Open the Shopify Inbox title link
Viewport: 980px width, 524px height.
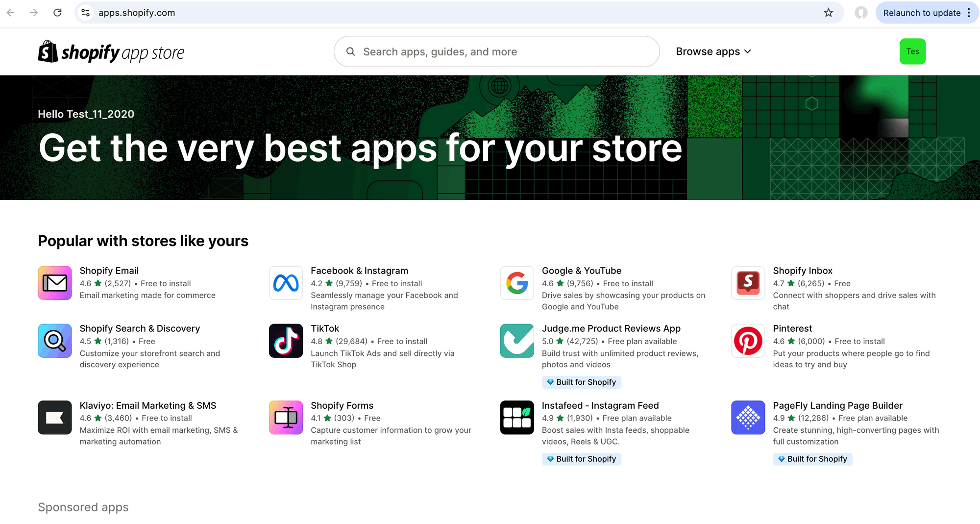[x=803, y=271]
